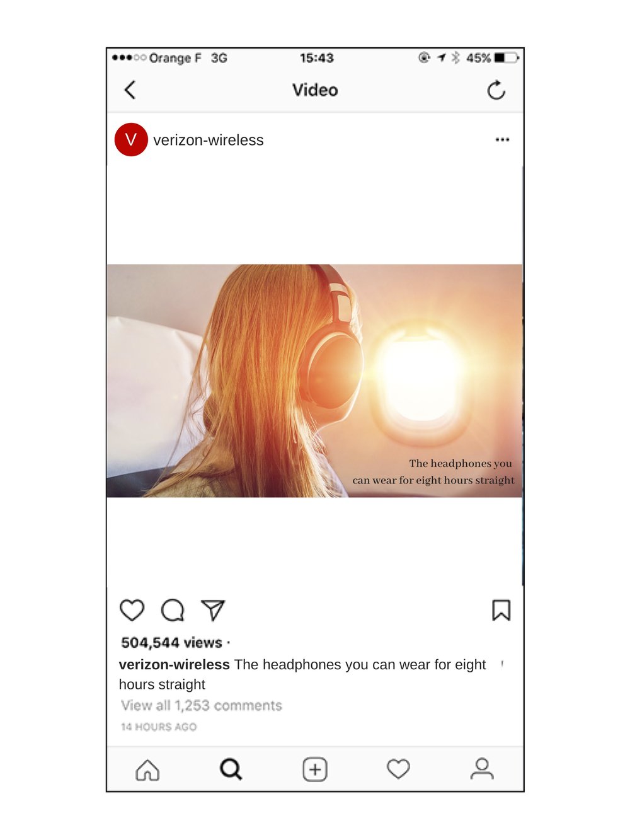Play the headphones video post
The height and width of the screenshot is (840, 630).
[x=314, y=381]
